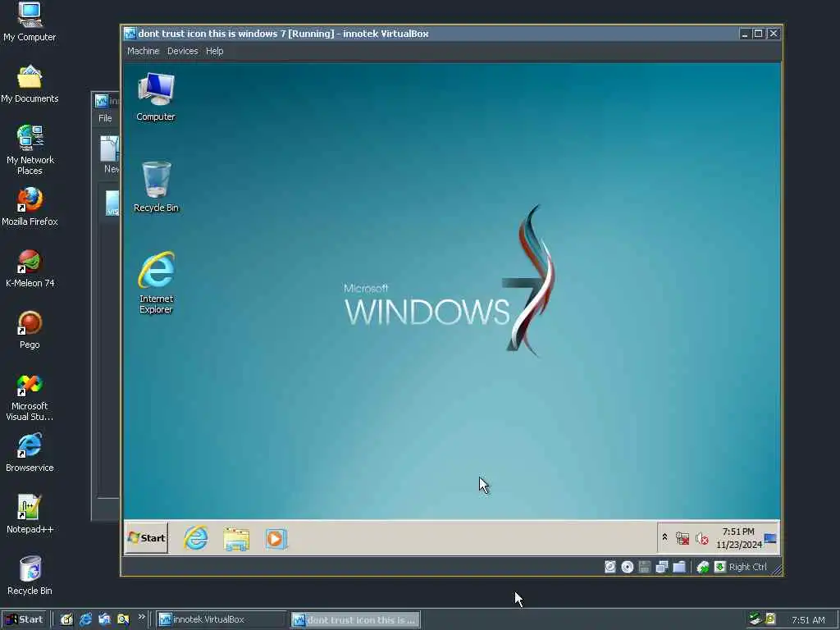Minimize the running VM window
The width and height of the screenshot is (840, 630).
[x=744, y=33]
